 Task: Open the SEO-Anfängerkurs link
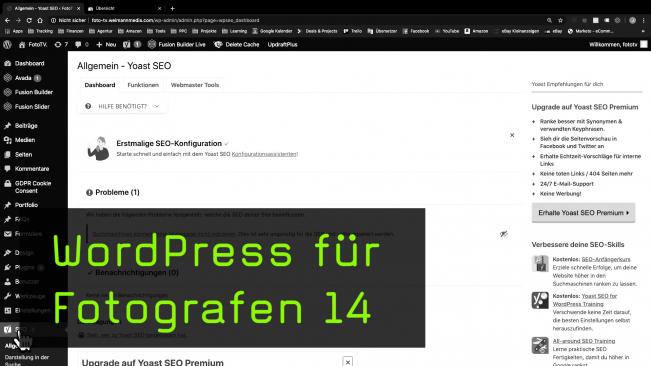tap(606, 259)
